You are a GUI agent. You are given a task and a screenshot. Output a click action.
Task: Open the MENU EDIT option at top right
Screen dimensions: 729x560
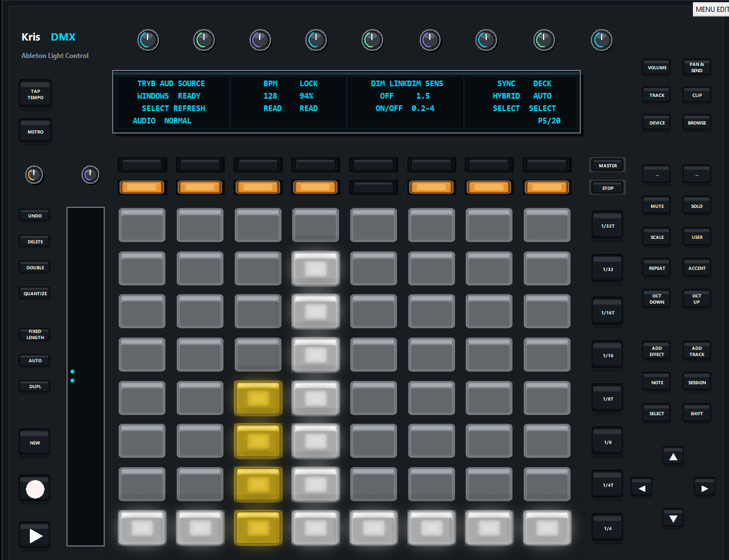[x=711, y=9]
